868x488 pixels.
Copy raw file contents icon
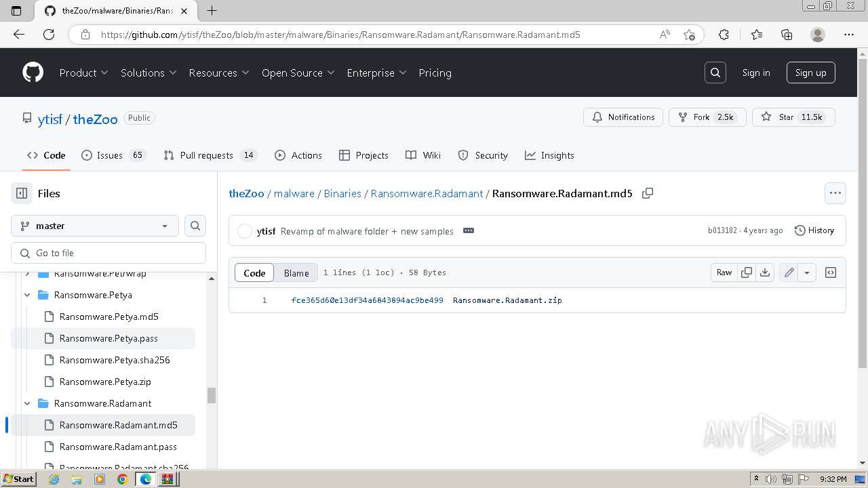point(747,272)
